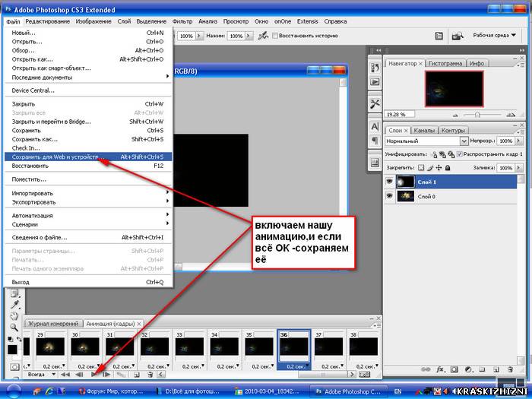
Task: Open the History panel icon in the dock
Action: point(375,68)
